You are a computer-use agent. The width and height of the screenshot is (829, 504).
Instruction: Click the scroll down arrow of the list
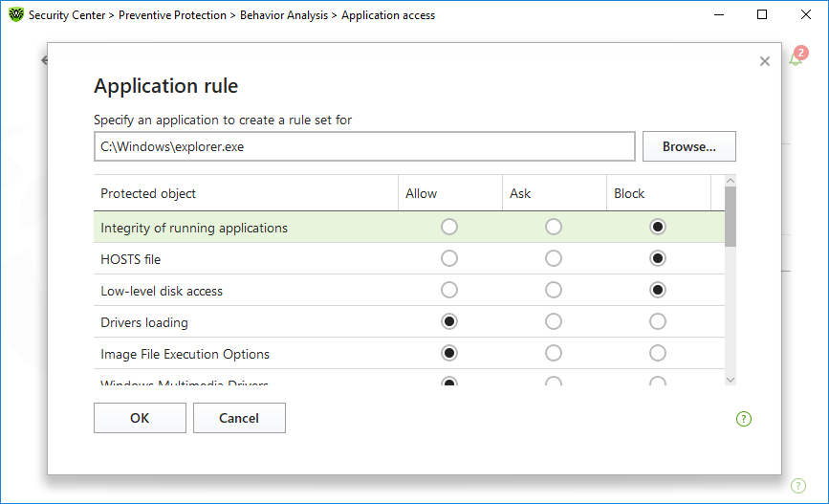click(731, 380)
